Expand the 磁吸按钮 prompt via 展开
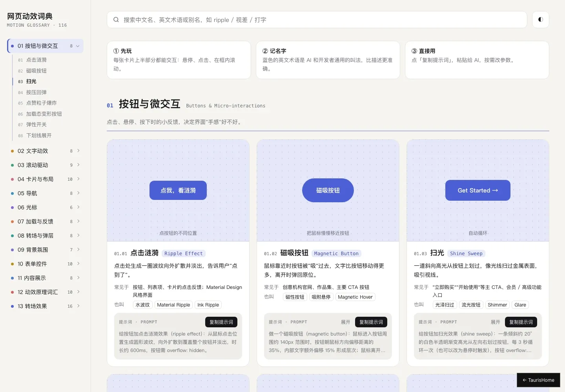This screenshot has width=565, height=392. [346, 322]
